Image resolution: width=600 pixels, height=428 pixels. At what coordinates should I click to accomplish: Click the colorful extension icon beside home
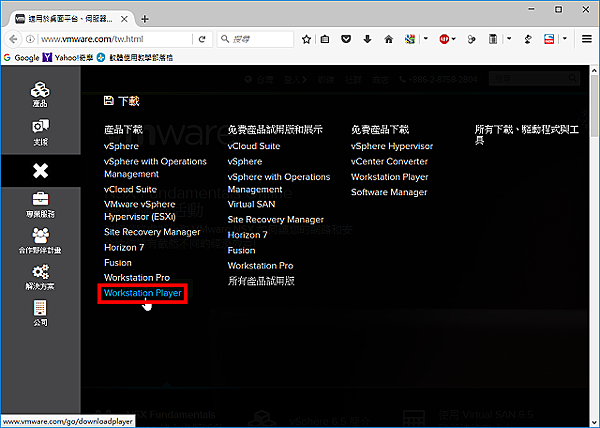(410, 39)
